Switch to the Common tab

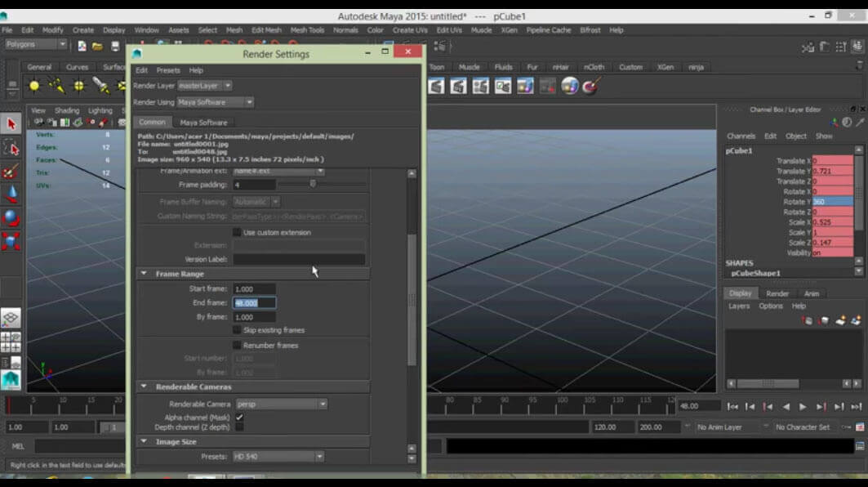pyautogui.click(x=152, y=122)
